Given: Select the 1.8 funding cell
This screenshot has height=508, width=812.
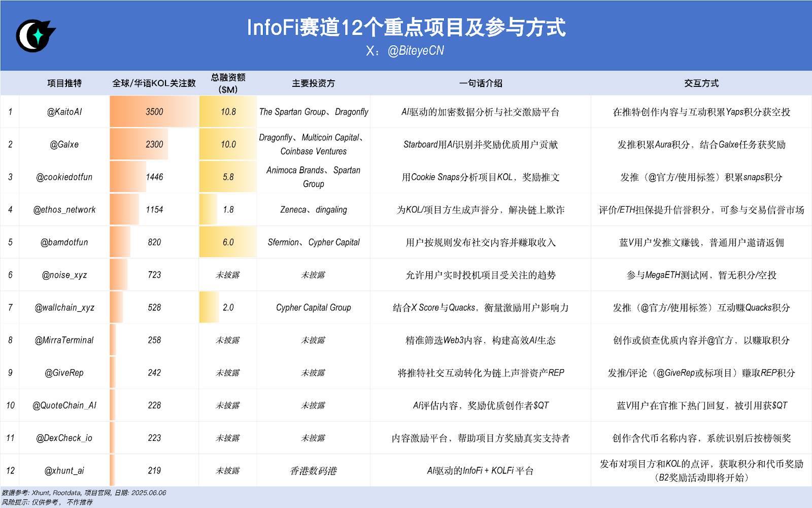Looking at the screenshot, I should (x=228, y=209).
